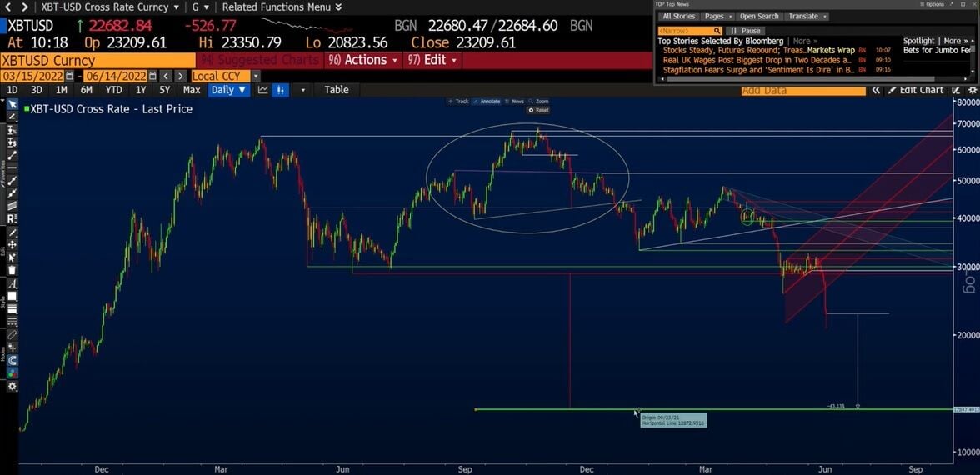This screenshot has width=980, height=475.
Task: Click the Reset button on chart
Action: pos(538,110)
